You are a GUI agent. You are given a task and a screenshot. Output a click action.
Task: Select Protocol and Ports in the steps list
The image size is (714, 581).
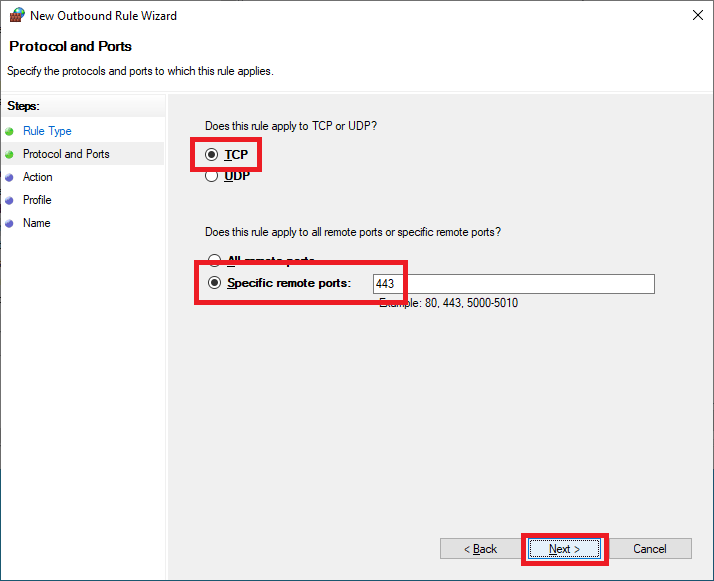click(66, 154)
